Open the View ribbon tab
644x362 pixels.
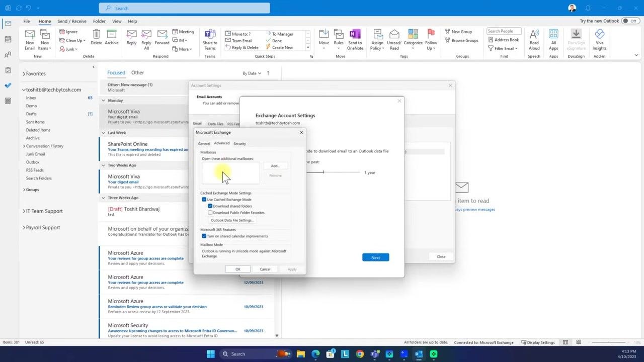point(117,21)
